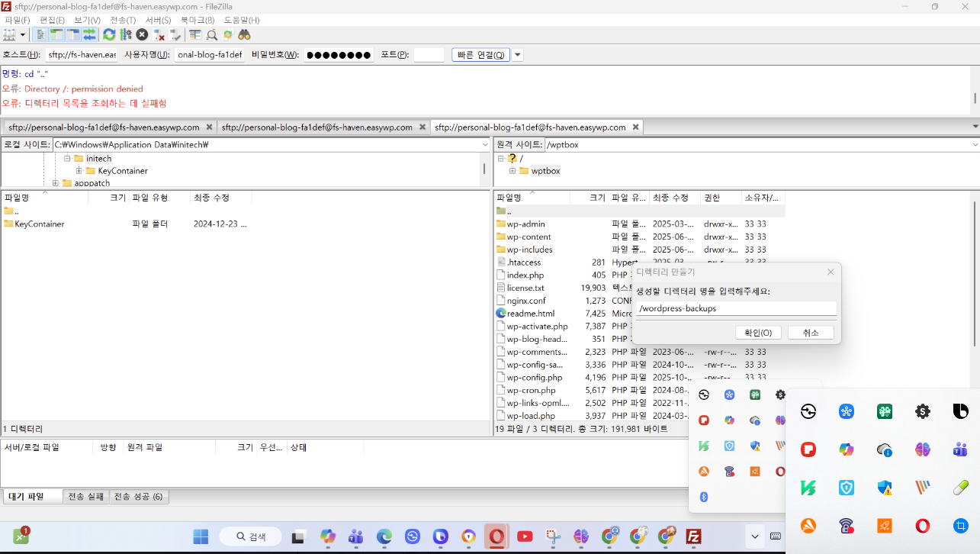Click the disconnect from server icon
Viewport: 980px width, 554px height.
(x=159, y=34)
